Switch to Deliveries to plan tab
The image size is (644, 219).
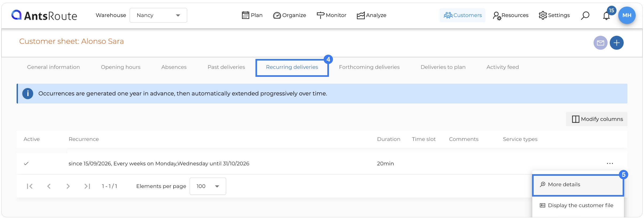pos(443,67)
